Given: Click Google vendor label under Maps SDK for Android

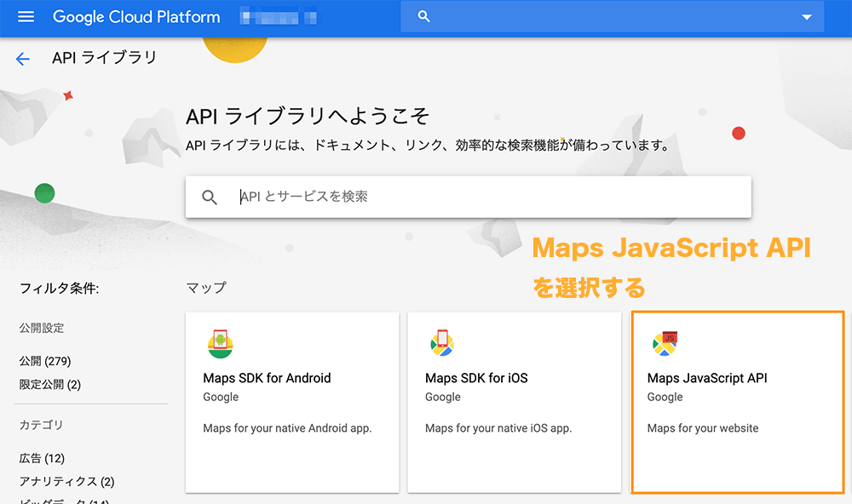Looking at the screenshot, I should (x=222, y=397).
